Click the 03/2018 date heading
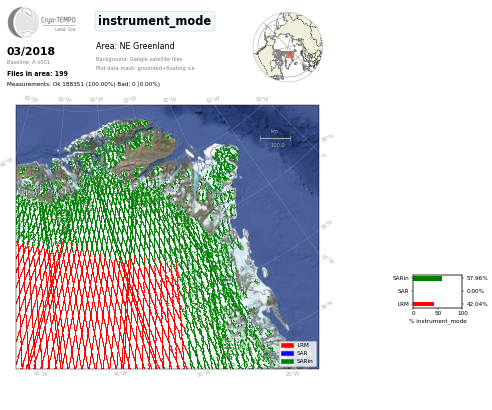Screen dimensions: 492x410 tap(31, 51)
